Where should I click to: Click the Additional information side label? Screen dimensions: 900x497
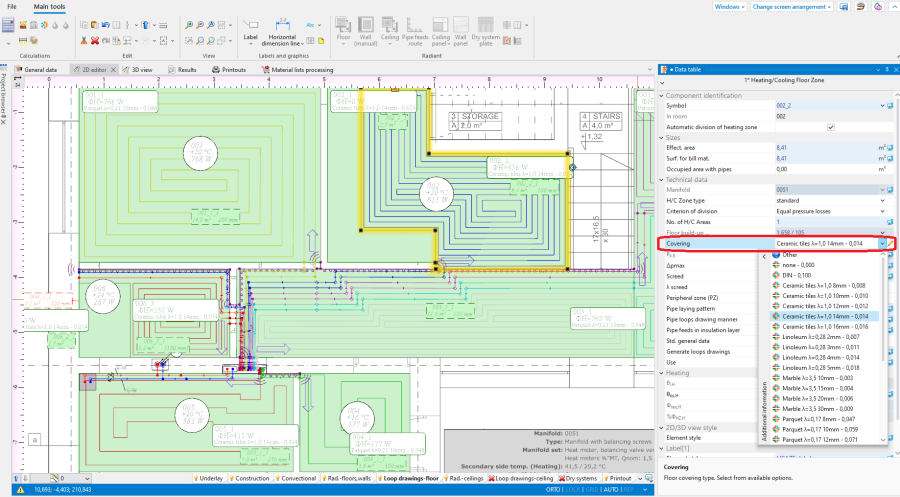(x=763, y=411)
